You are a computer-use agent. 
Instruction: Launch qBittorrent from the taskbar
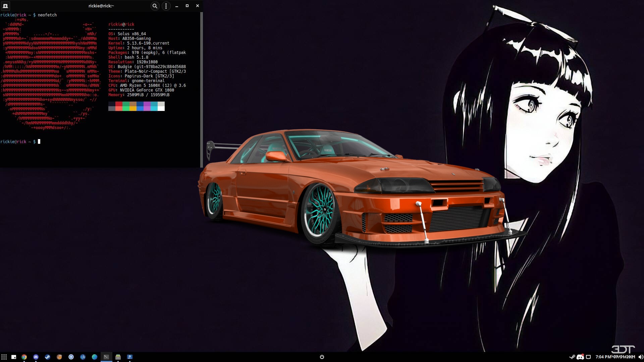pyautogui.click(x=83, y=357)
